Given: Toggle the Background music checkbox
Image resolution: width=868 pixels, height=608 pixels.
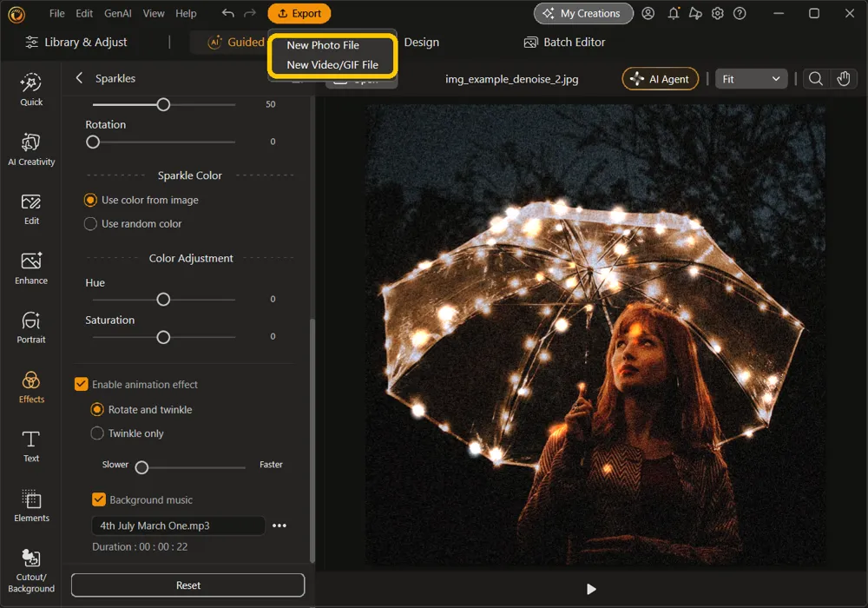Looking at the screenshot, I should [99, 499].
